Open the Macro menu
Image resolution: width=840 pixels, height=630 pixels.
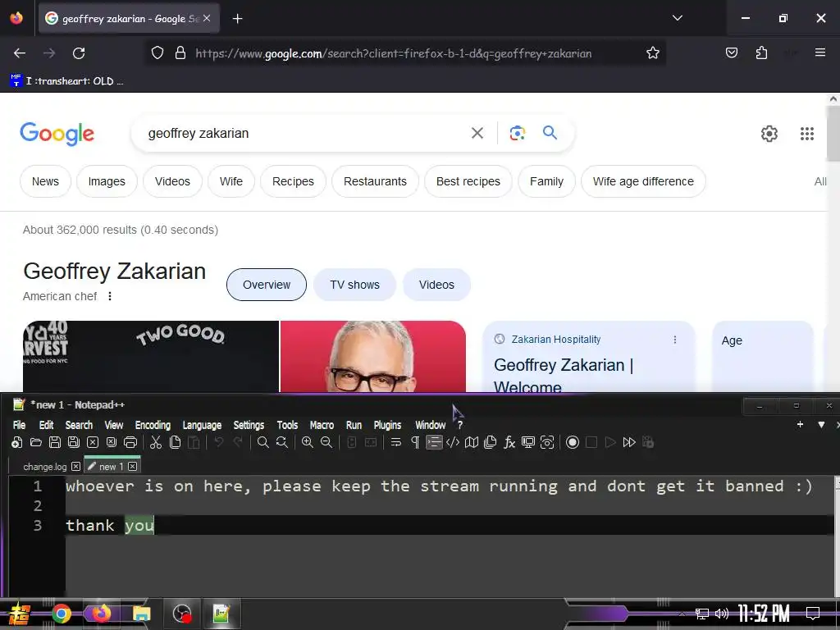(x=322, y=425)
